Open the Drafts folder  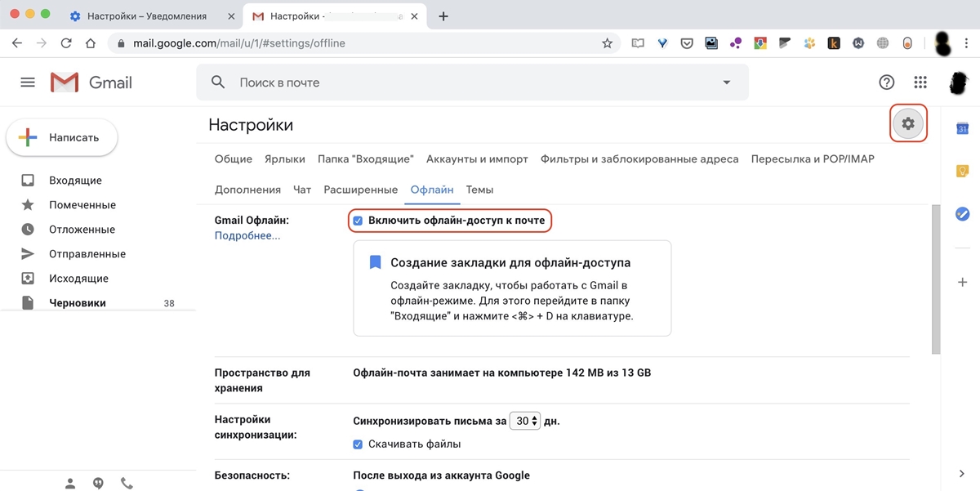[78, 303]
